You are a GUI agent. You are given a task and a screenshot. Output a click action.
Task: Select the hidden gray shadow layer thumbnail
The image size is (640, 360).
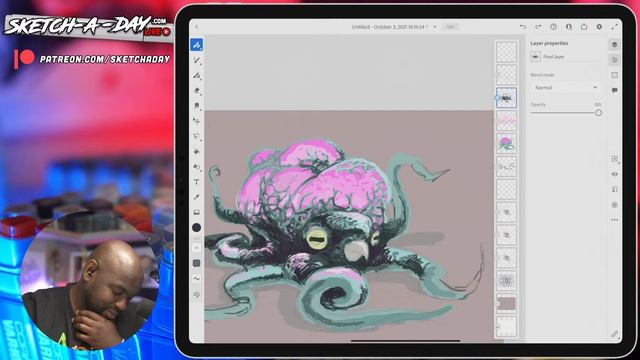pyautogui.click(x=507, y=281)
